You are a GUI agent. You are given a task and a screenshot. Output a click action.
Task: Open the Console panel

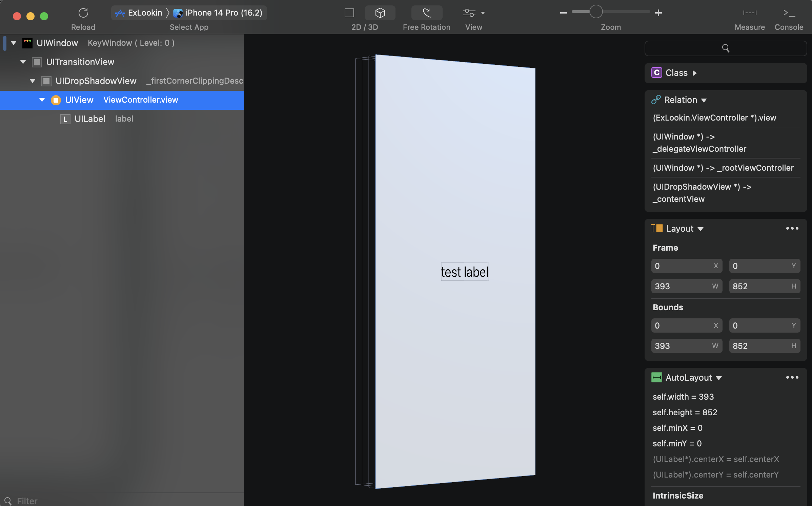pyautogui.click(x=789, y=13)
